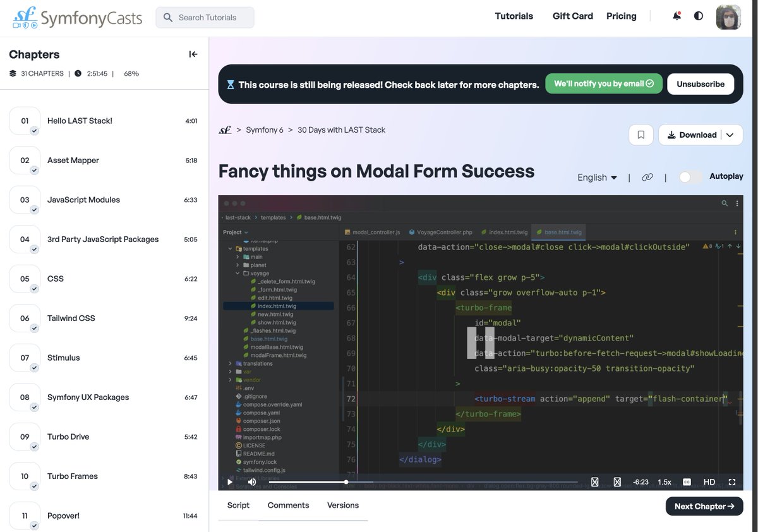Change the 1.5x playback speed

tap(665, 482)
